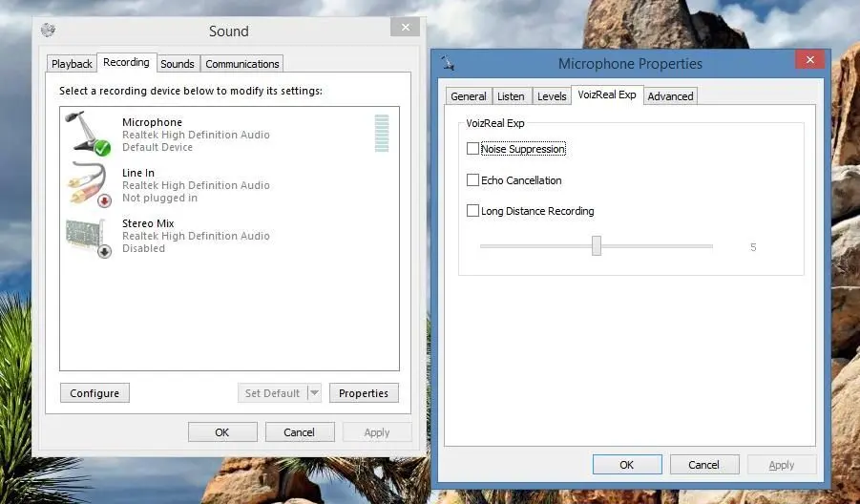Viewport: 860px width, 504px height.
Task: Switch to the Playback tab
Action: (x=72, y=64)
